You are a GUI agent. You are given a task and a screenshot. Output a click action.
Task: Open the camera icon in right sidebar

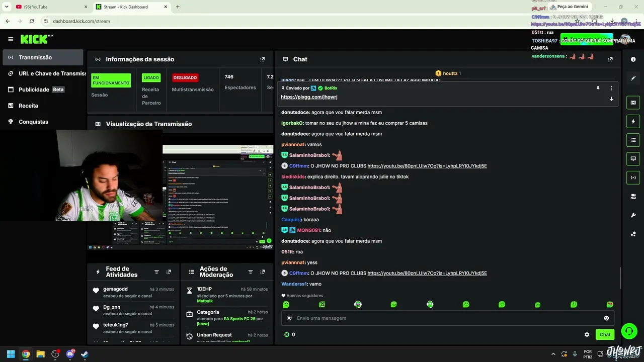point(633,197)
